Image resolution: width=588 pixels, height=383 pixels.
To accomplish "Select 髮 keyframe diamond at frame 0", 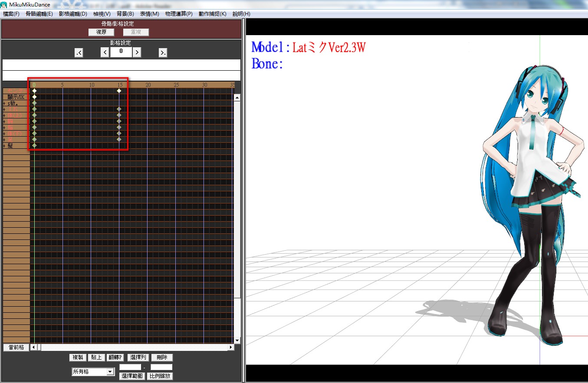I will coord(34,145).
